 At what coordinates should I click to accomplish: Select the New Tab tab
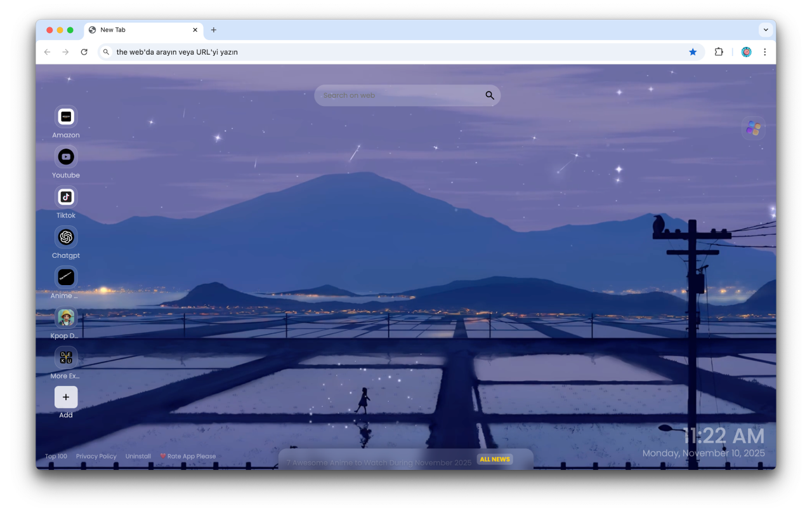click(x=143, y=30)
